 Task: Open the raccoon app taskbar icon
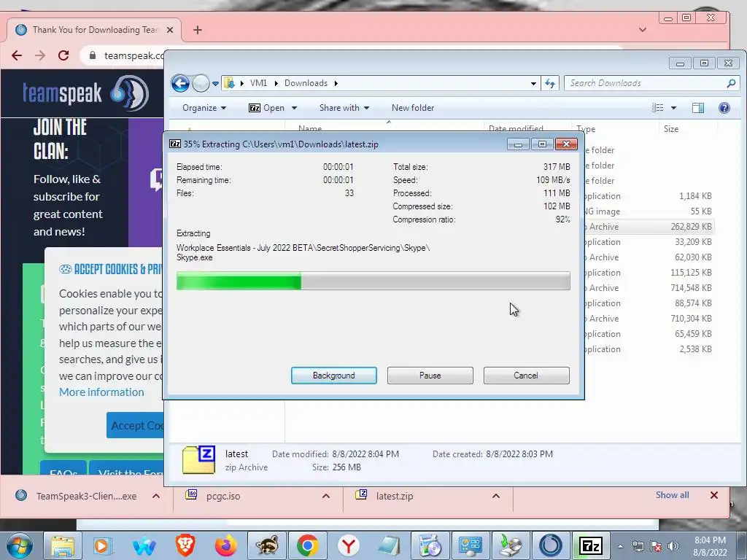[267, 545]
